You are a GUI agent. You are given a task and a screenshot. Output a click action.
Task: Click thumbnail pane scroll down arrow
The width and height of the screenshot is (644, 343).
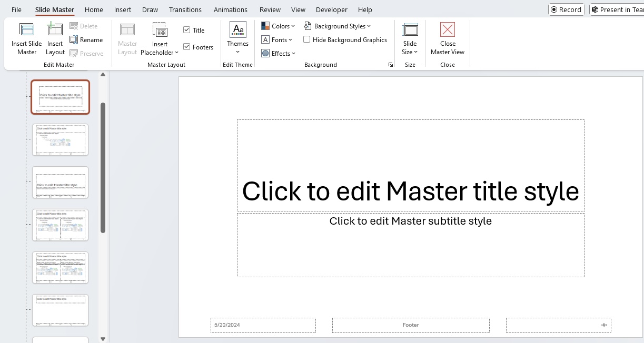tap(103, 339)
